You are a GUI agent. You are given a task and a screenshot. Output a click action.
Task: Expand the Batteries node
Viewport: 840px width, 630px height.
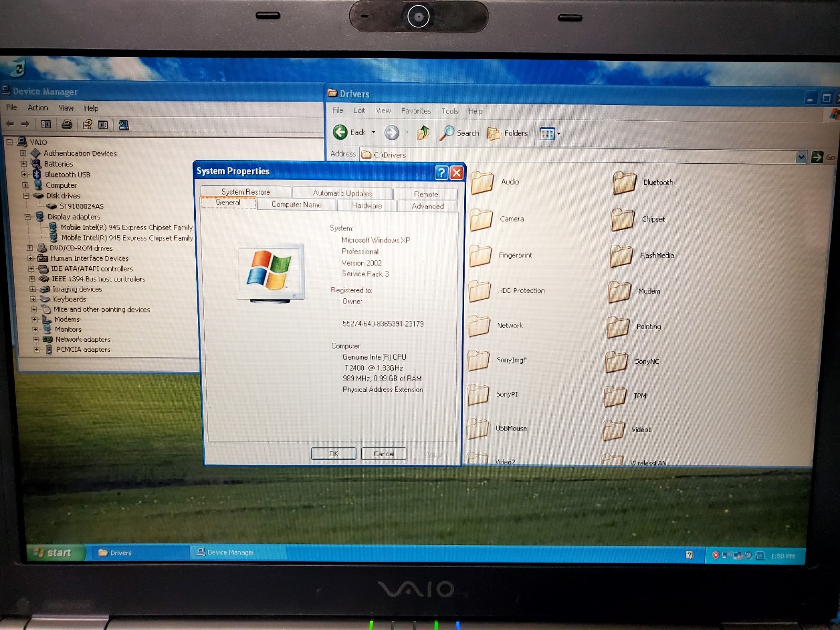pos(24,164)
